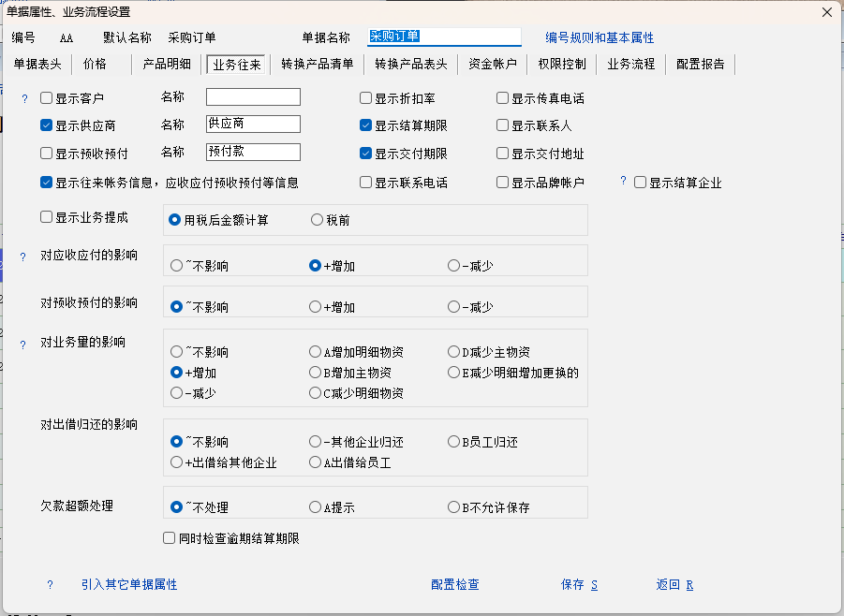Close the 单据属性 dialog window
The image size is (844, 616).
coord(825,12)
